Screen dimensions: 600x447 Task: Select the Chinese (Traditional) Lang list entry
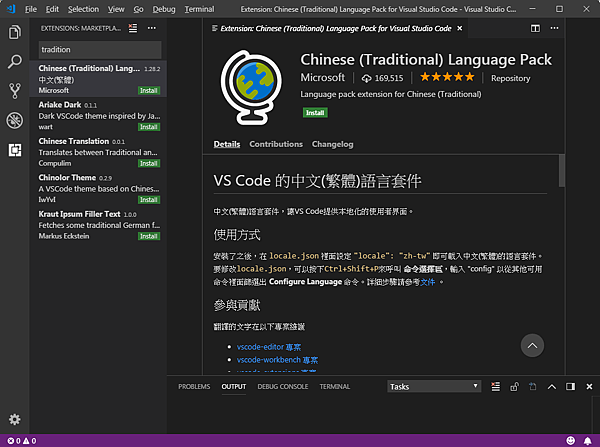[98, 79]
